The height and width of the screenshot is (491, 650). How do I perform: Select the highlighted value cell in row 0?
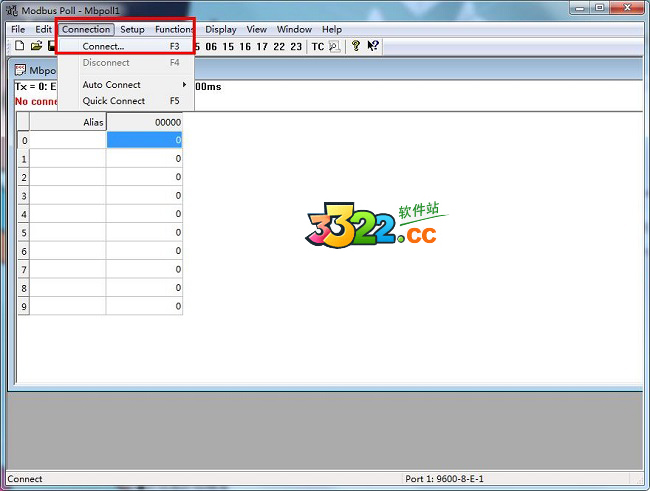coord(144,140)
